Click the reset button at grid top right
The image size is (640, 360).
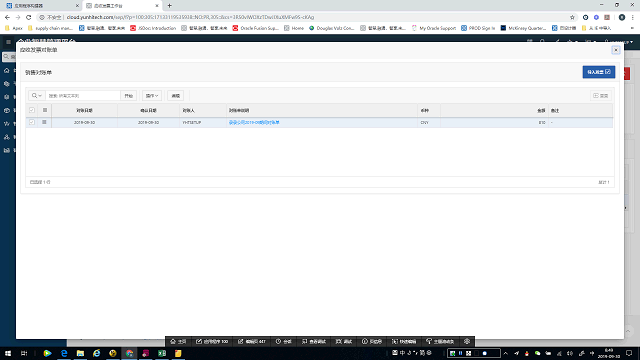[601, 96]
